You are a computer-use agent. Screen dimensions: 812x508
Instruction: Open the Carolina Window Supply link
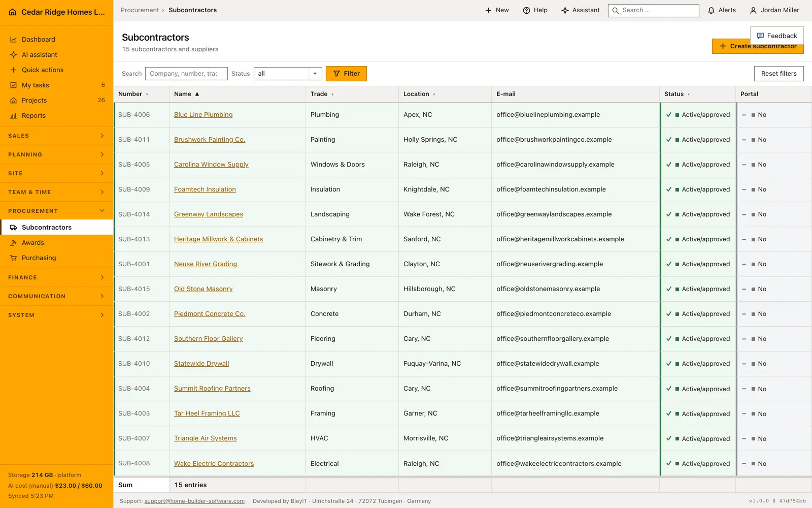(x=211, y=165)
